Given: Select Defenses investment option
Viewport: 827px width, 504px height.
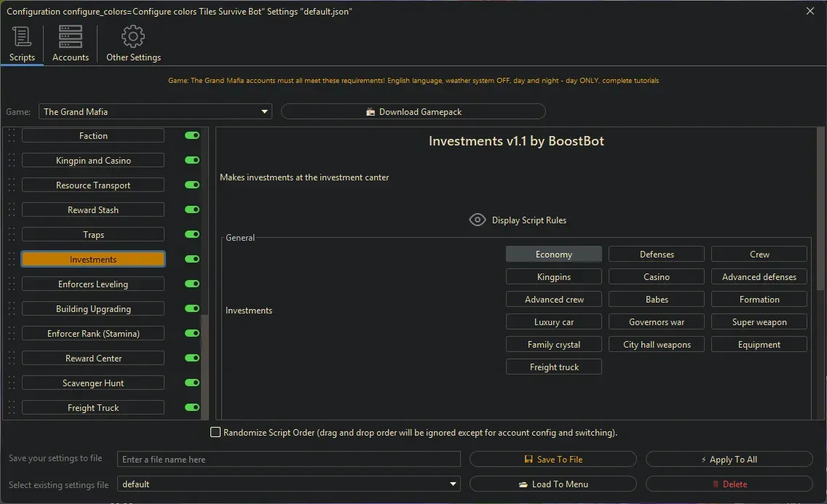Looking at the screenshot, I should click(657, 255).
